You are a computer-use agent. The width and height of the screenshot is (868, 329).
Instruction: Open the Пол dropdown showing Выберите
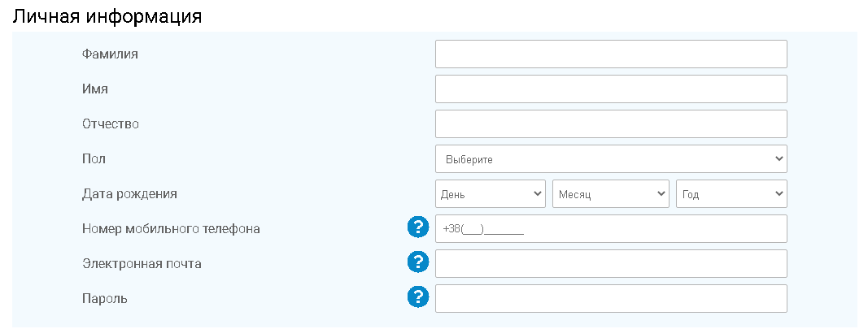(x=611, y=158)
